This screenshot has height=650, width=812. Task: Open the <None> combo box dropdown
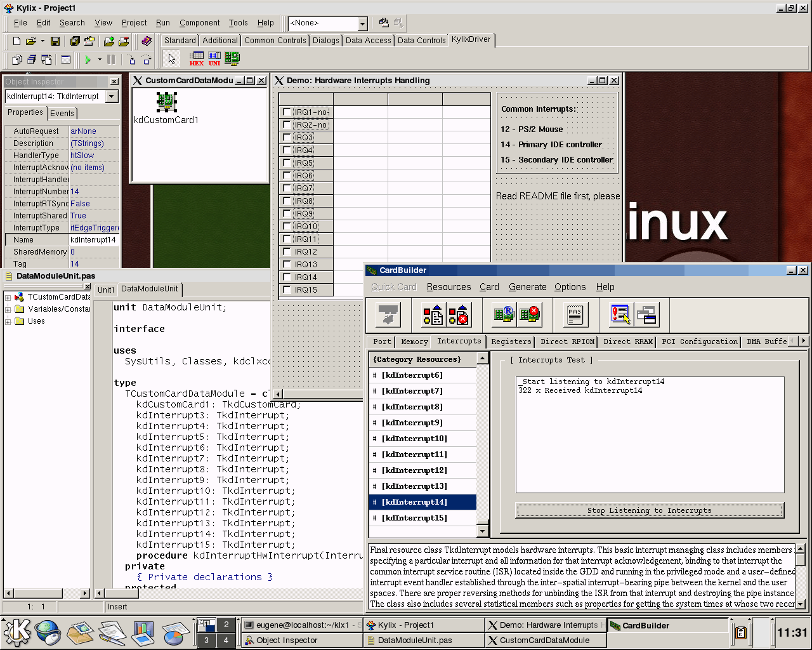pyautogui.click(x=362, y=23)
